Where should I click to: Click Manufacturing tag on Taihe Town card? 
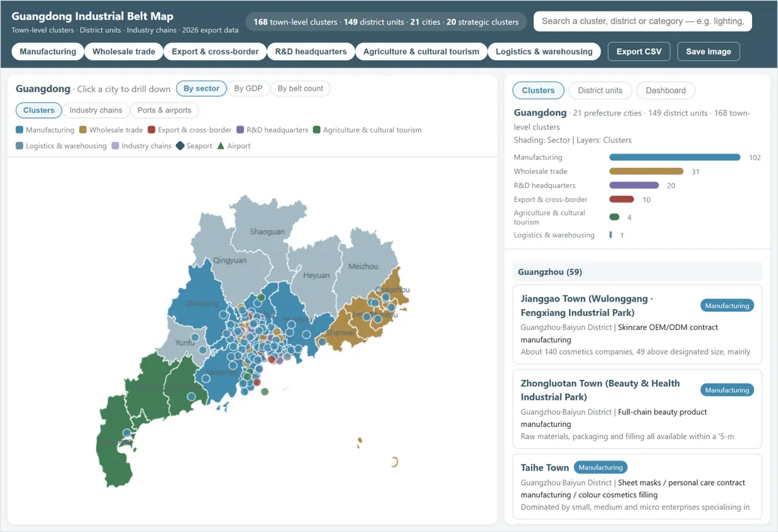(601, 467)
